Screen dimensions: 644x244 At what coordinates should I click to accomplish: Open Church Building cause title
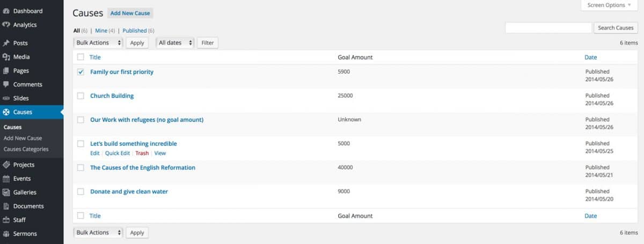click(x=112, y=96)
